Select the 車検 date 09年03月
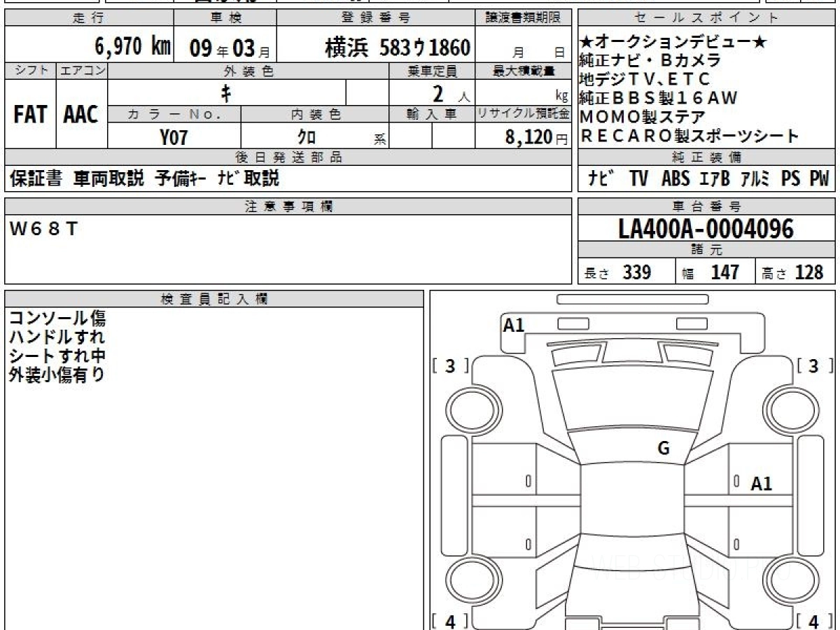This screenshot has width=840, height=630. [229, 48]
